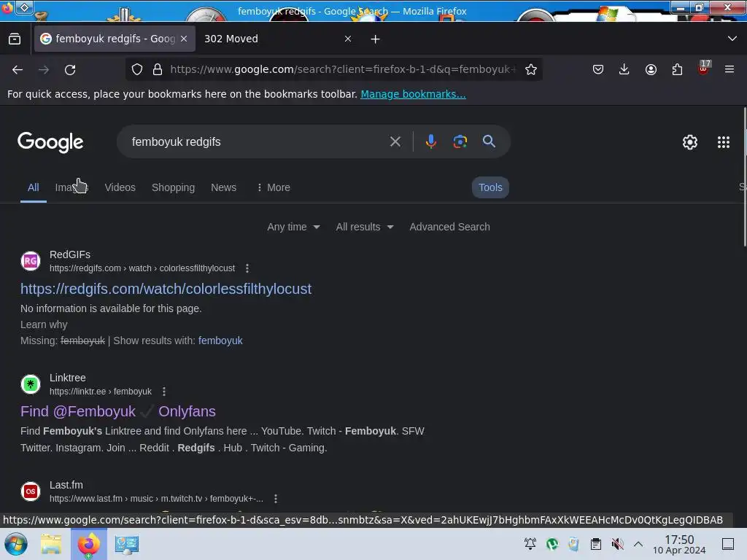The image size is (747, 560).
Task: Click the Last.fm result favicon
Action: pos(31,491)
